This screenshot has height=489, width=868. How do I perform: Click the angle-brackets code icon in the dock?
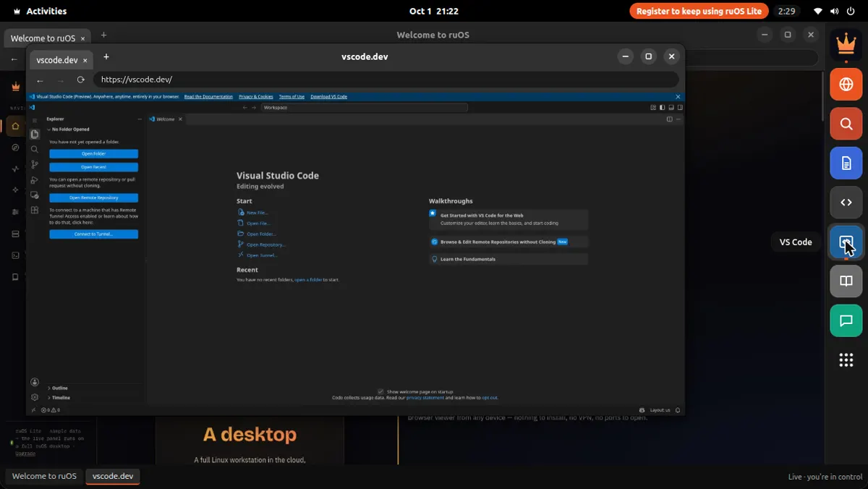[x=846, y=203]
